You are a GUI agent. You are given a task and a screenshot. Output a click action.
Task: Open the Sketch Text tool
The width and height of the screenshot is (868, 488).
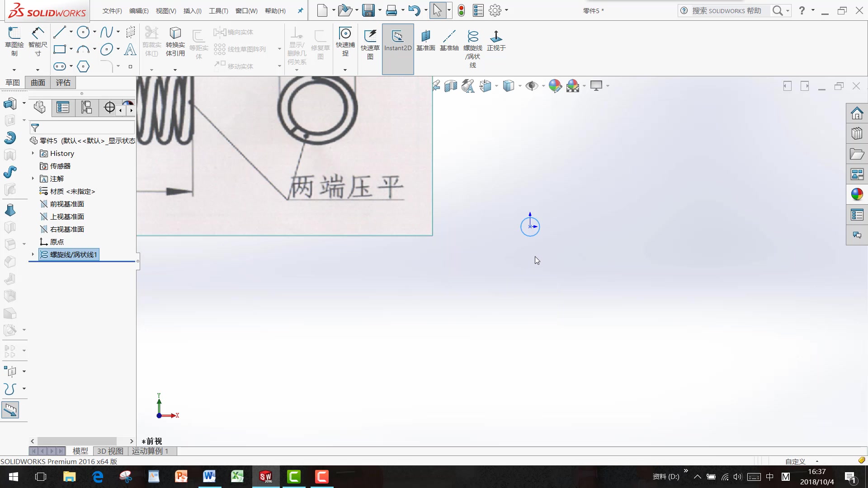[130, 49]
